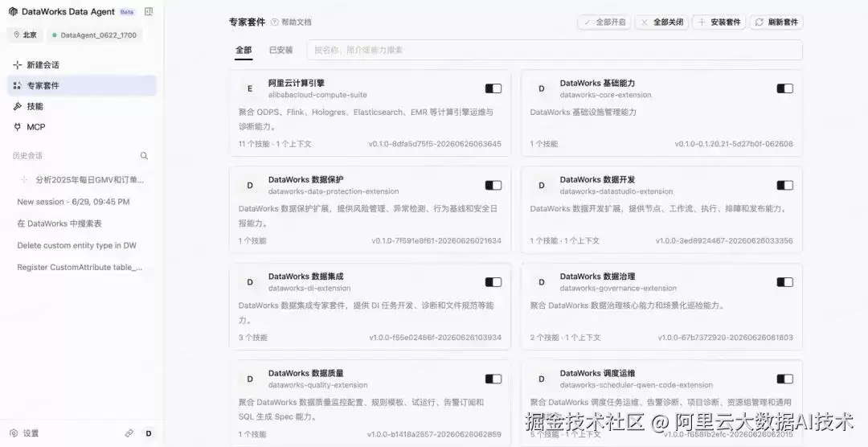Click version v0.1.0-8dfa5d75f5-20260626063645
Screen dimensions: 868x447
click(x=435, y=144)
